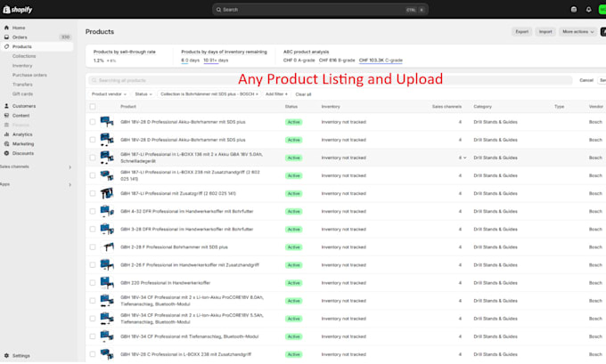The width and height of the screenshot is (606, 364).
Task: Click the Inventory column header
Action: (331, 107)
